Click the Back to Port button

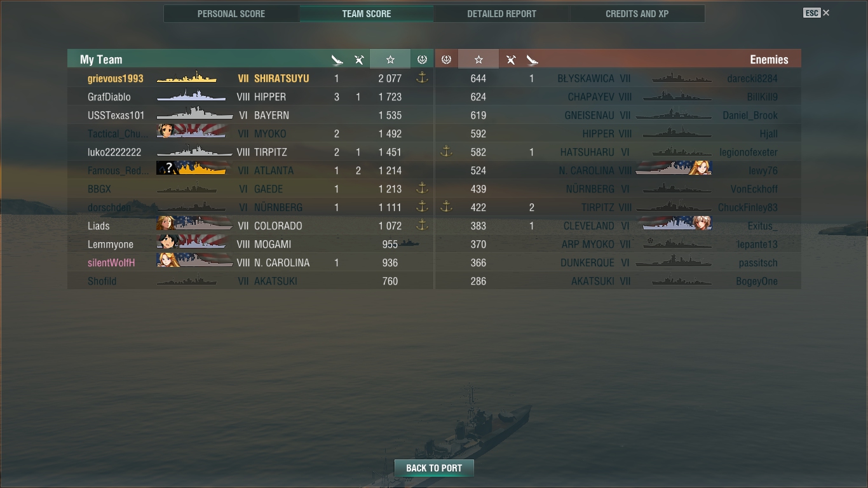tap(434, 468)
